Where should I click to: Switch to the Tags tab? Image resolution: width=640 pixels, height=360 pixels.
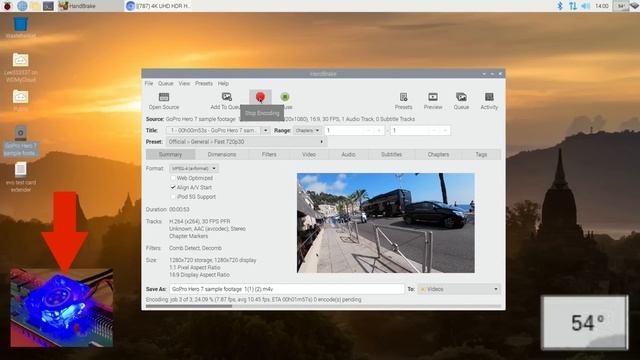point(481,154)
